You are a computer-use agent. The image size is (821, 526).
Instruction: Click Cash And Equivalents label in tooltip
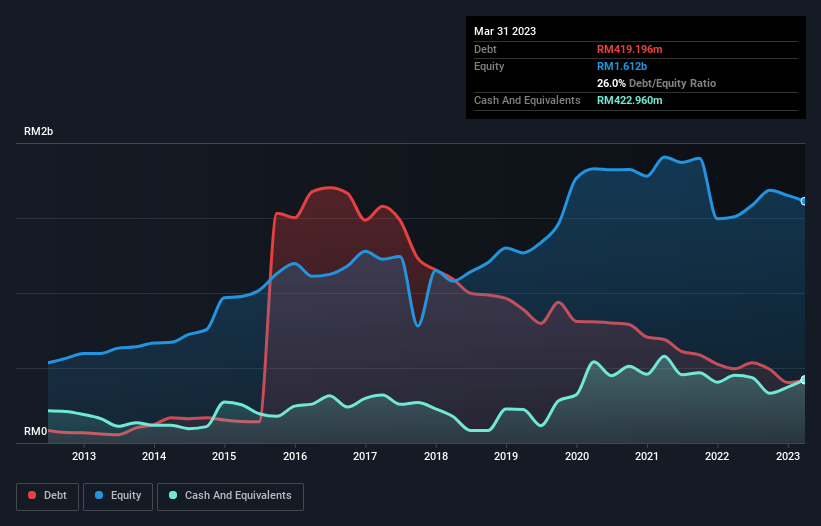[x=527, y=100]
